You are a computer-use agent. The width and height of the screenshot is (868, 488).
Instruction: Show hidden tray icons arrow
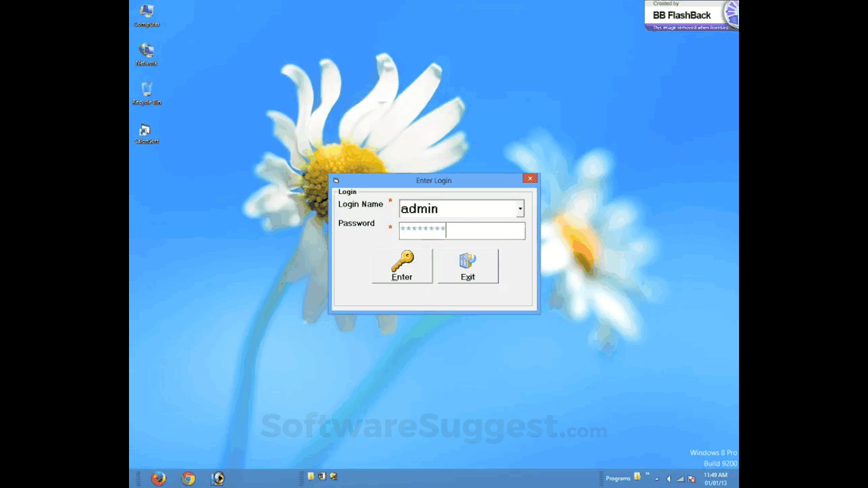[x=657, y=479]
